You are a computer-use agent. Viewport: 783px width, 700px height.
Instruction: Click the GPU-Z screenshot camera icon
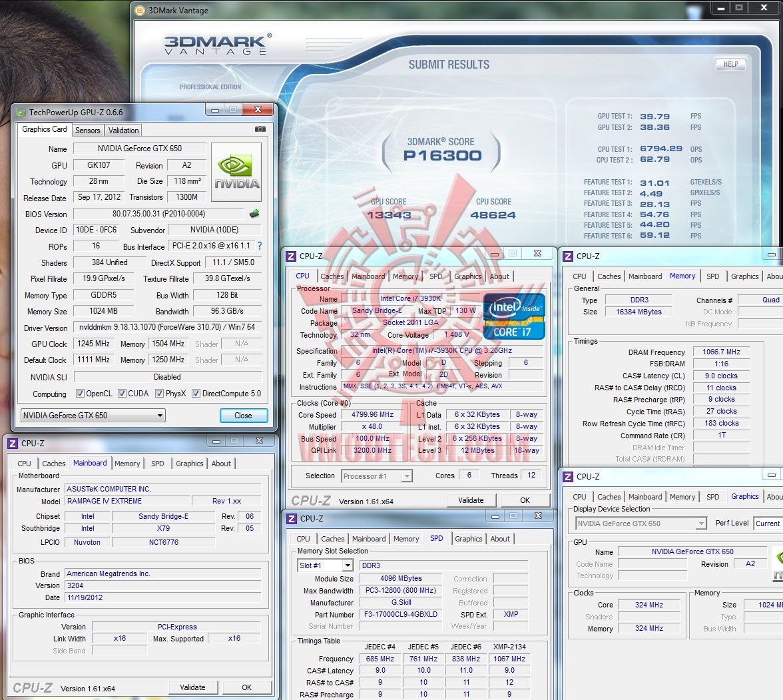(260, 129)
